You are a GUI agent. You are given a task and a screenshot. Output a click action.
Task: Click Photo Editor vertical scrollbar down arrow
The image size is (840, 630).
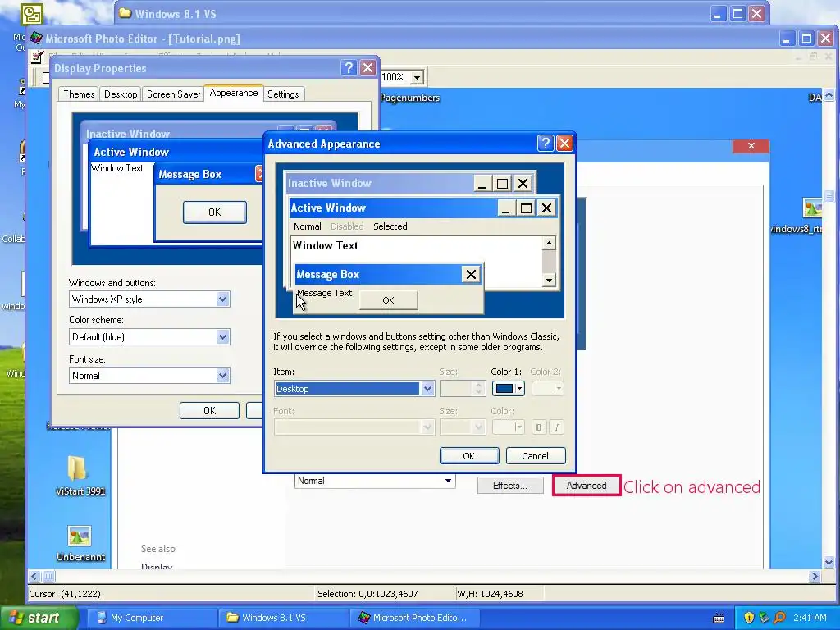coord(829,563)
